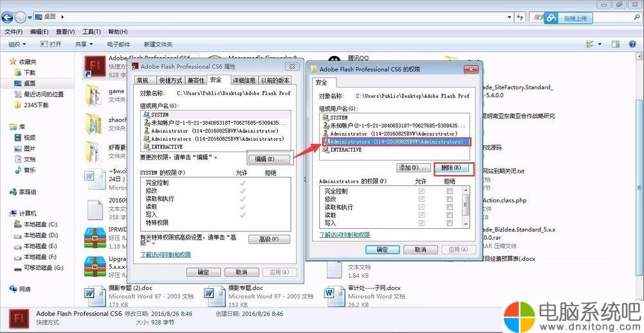Switch to 详细信息 tab in properties dialog

(244, 80)
